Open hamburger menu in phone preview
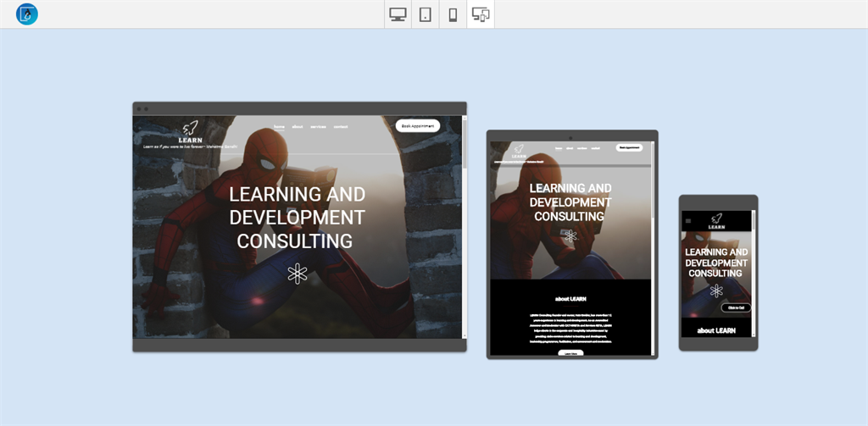The image size is (868, 426). point(688,221)
